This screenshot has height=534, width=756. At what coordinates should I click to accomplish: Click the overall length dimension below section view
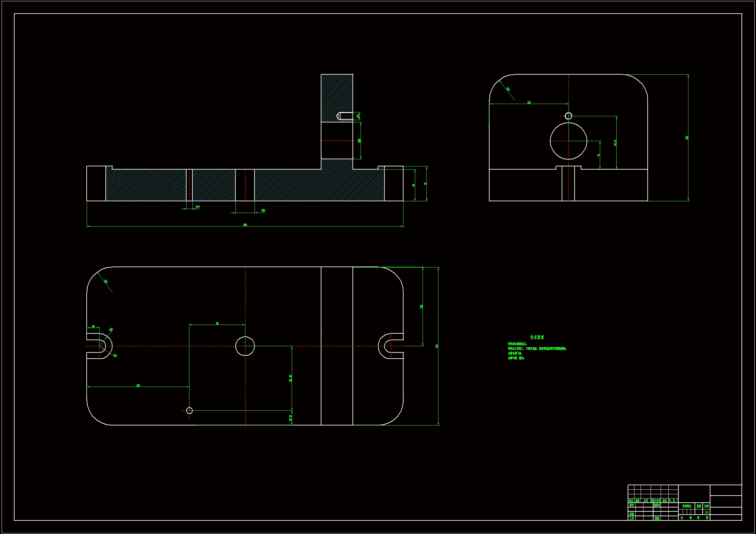click(x=245, y=225)
